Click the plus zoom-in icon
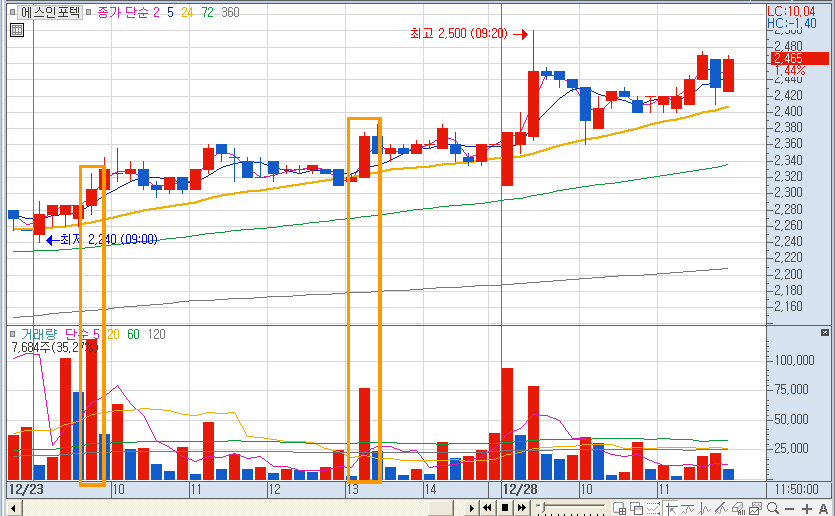Image resolution: width=835 pixels, height=516 pixels. click(x=807, y=508)
